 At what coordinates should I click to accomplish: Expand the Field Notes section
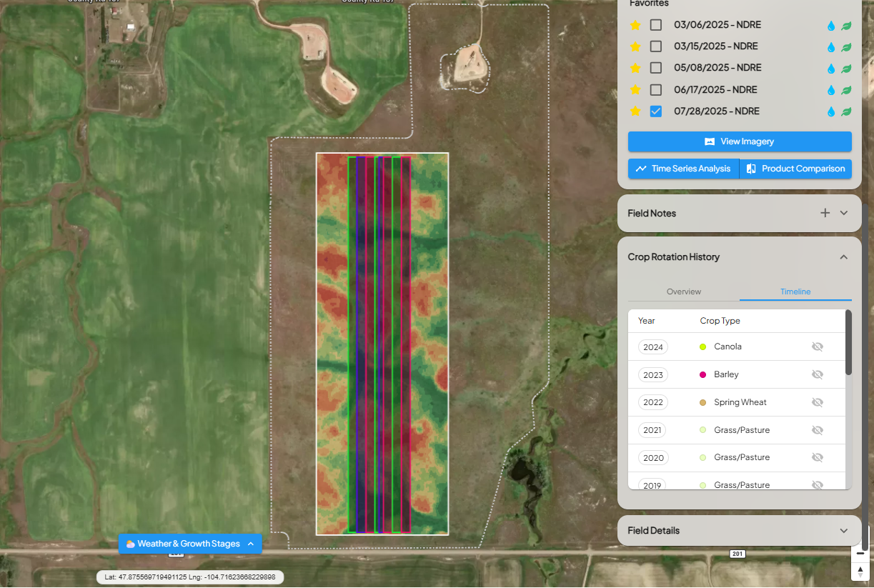tap(844, 213)
